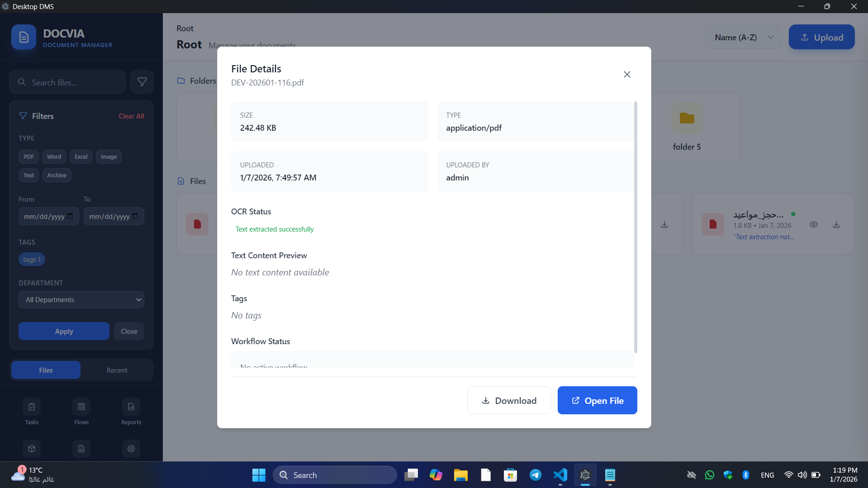Open the Reports section
868x488 pixels.
131,411
